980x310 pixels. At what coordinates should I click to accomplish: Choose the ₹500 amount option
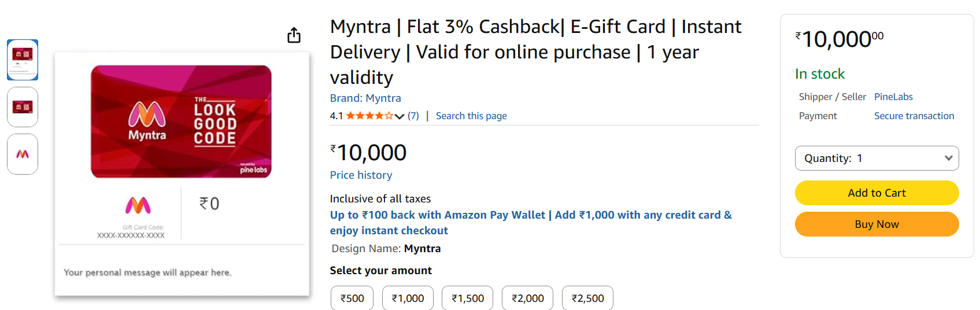[352, 298]
